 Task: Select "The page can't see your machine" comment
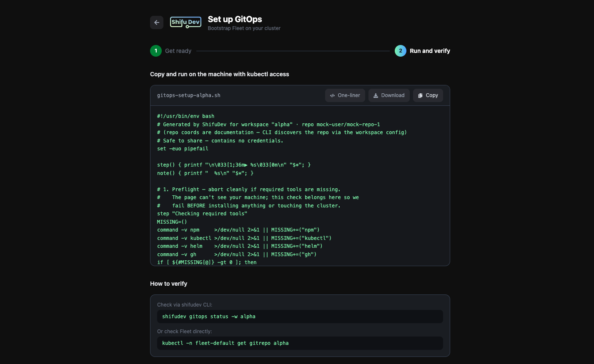click(x=258, y=197)
